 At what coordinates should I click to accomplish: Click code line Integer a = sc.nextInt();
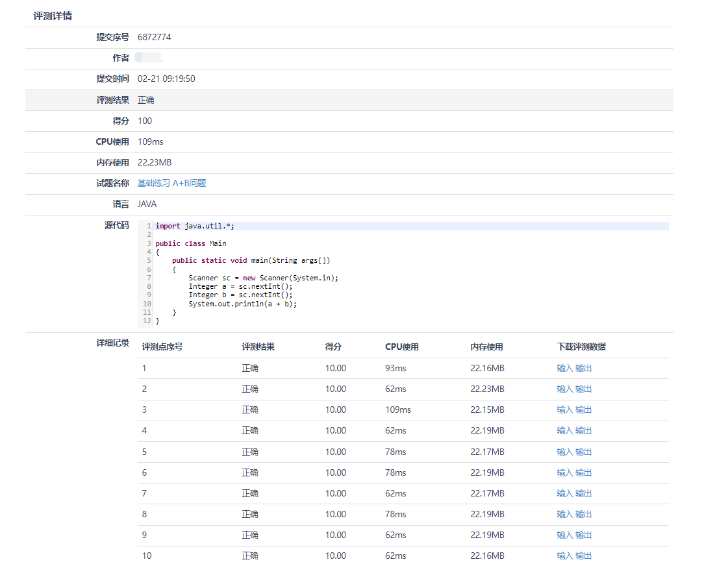click(240, 287)
